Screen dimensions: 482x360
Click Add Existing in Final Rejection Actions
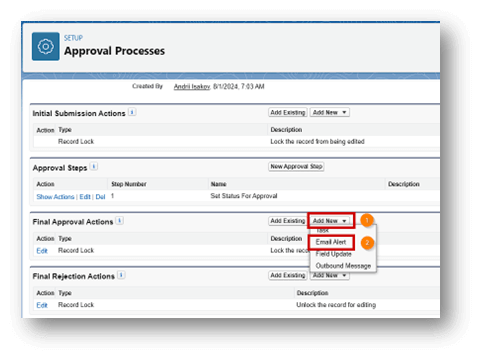pos(288,275)
